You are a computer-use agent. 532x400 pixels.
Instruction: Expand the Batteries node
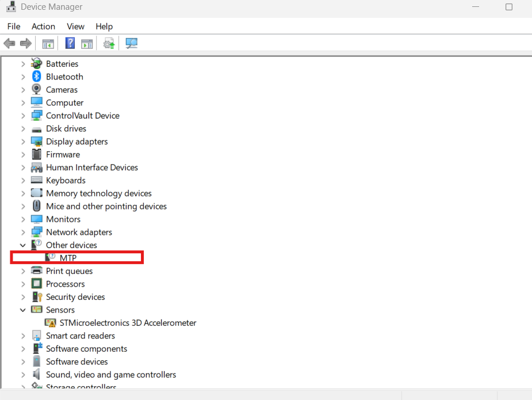(x=23, y=64)
